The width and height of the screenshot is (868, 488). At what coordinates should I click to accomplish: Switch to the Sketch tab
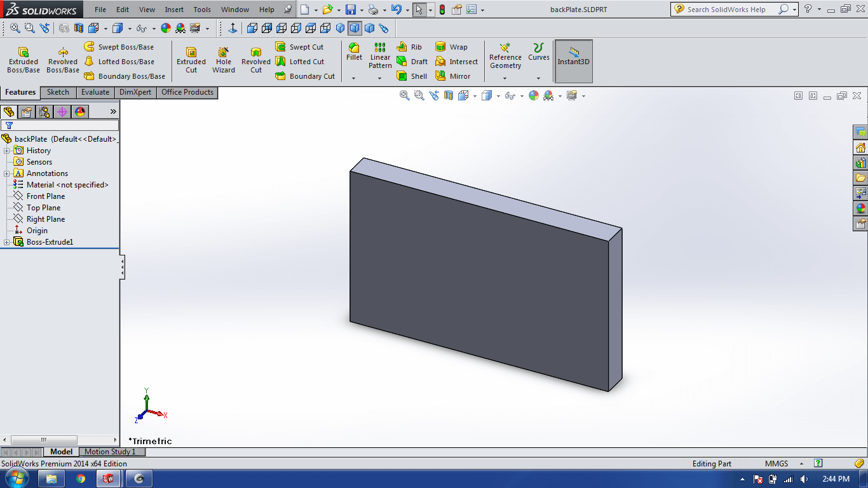click(x=58, y=92)
